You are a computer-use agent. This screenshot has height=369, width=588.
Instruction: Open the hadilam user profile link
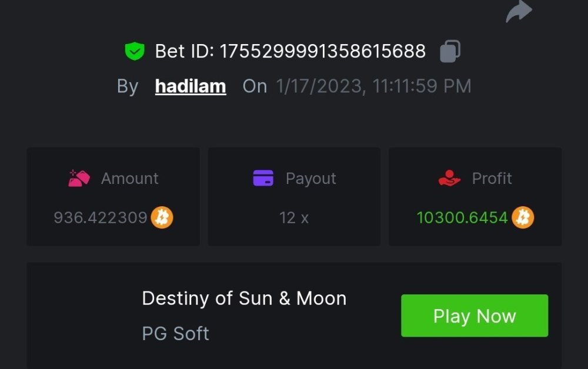(191, 86)
